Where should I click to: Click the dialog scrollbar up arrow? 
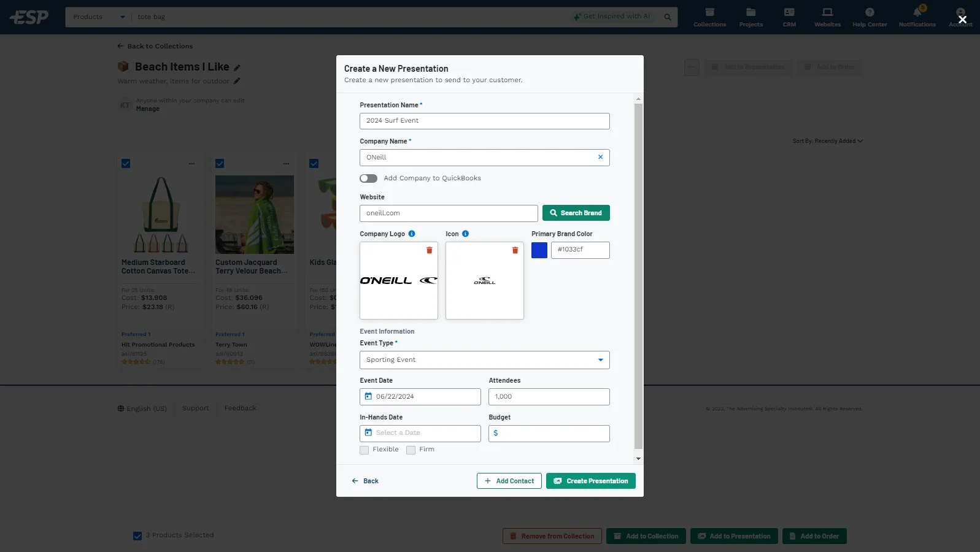(638, 99)
